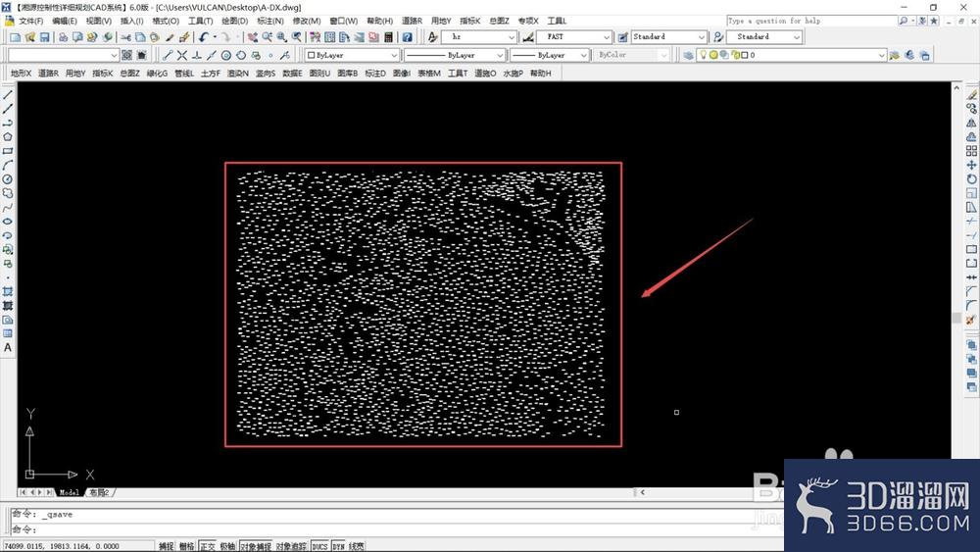
Task: Open the 修改(M) menu
Action: 306,21
